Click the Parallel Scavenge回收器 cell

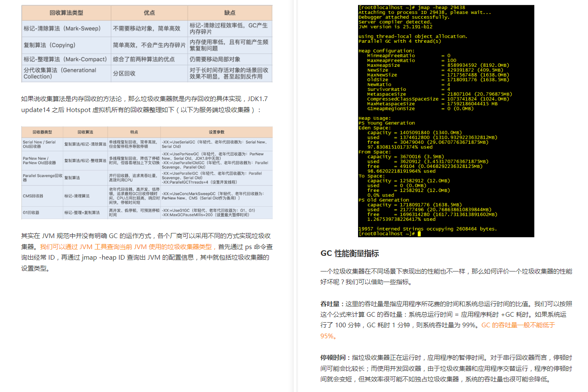(42, 177)
